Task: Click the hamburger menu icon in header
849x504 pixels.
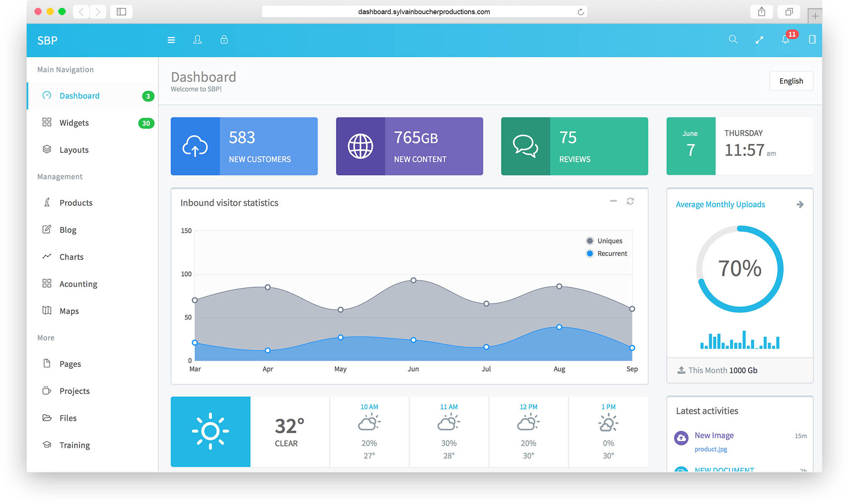Action: tap(171, 40)
